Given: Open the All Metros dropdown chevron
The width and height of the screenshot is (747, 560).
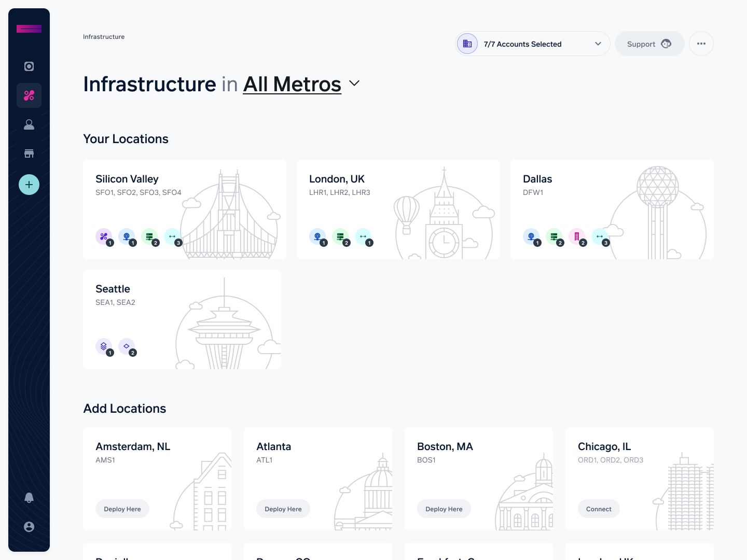Looking at the screenshot, I should (x=354, y=83).
